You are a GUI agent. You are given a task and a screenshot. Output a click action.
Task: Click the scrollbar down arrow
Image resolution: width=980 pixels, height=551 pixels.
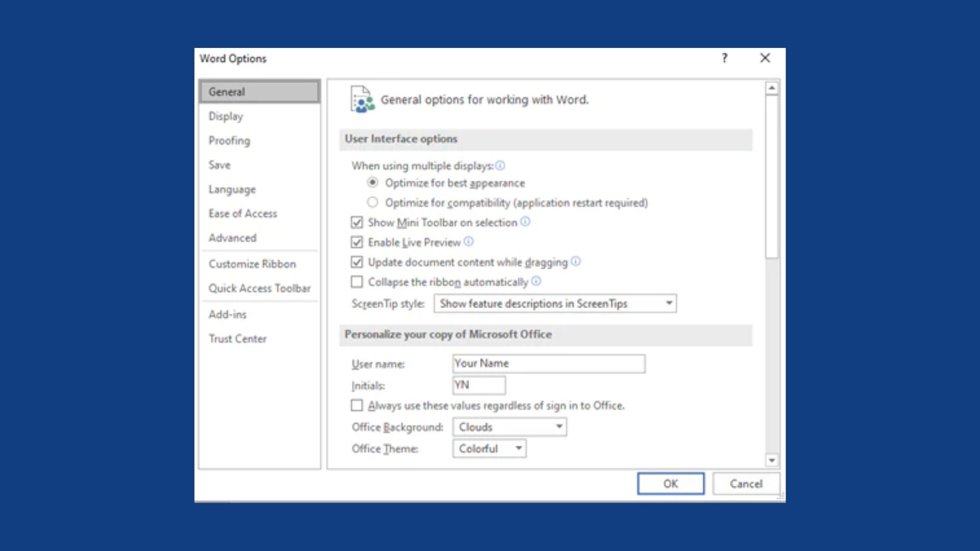[x=772, y=460]
